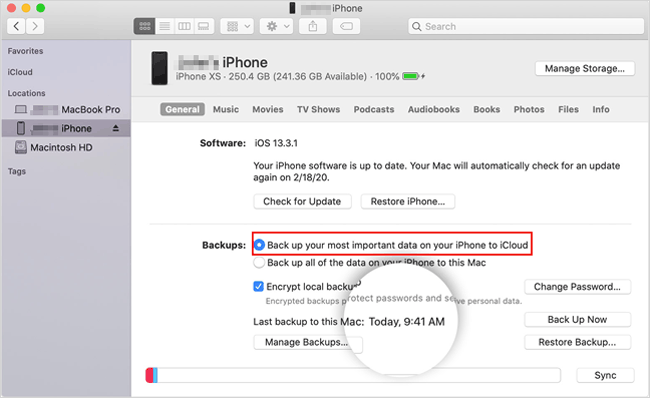Go forward with the right arrow
This screenshot has width=650, height=401.
35,26
